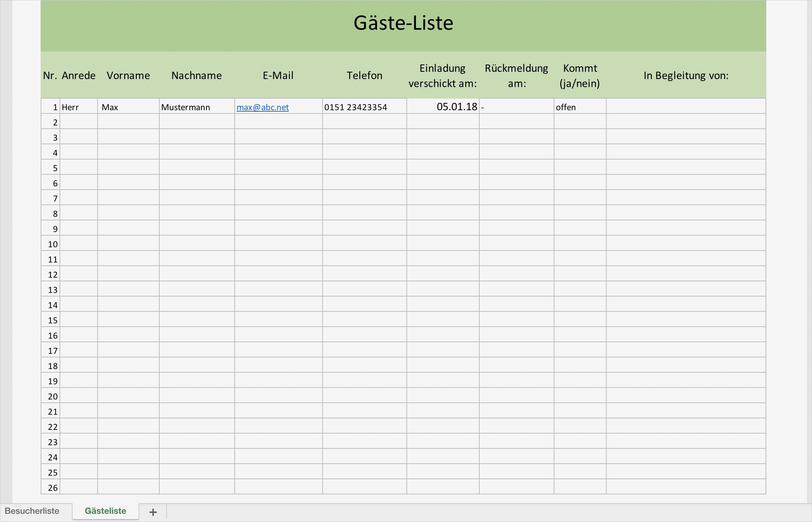The width and height of the screenshot is (812, 522).
Task: Open the max@abc.net email hyperlink
Action: coord(262,107)
